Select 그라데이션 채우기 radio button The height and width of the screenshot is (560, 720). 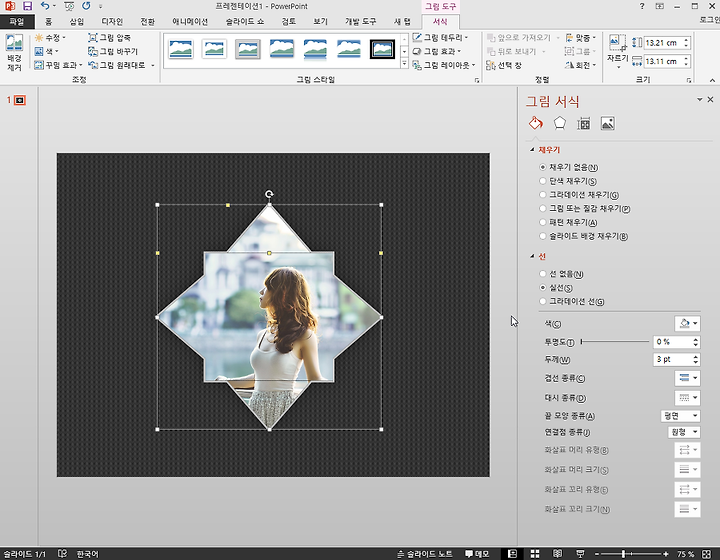pyautogui.click(x=543, y=195)
